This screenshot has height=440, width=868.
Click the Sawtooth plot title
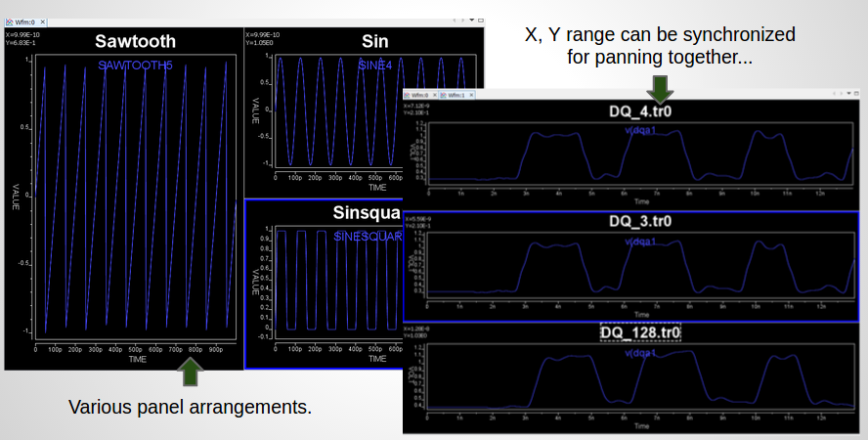click(x=135, y=41)
